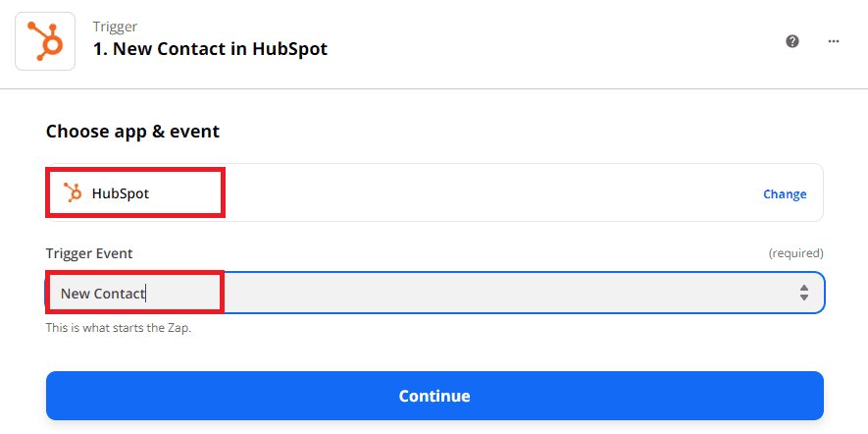Image resolution: width=868 pixels, height=434 pixels.
Task: Open the three-dot more options menu
Action: pos(834,41)
